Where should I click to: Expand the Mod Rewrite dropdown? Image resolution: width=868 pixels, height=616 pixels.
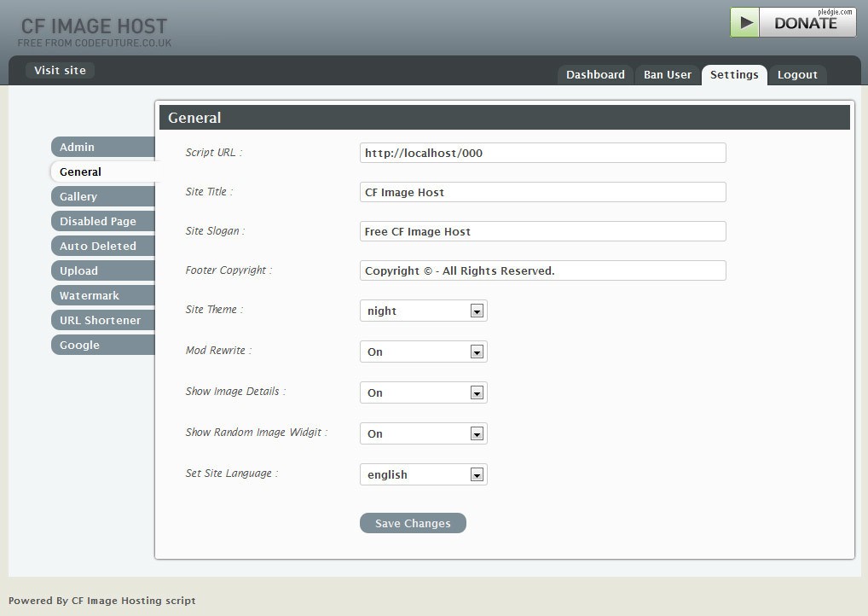click(423, 352)
